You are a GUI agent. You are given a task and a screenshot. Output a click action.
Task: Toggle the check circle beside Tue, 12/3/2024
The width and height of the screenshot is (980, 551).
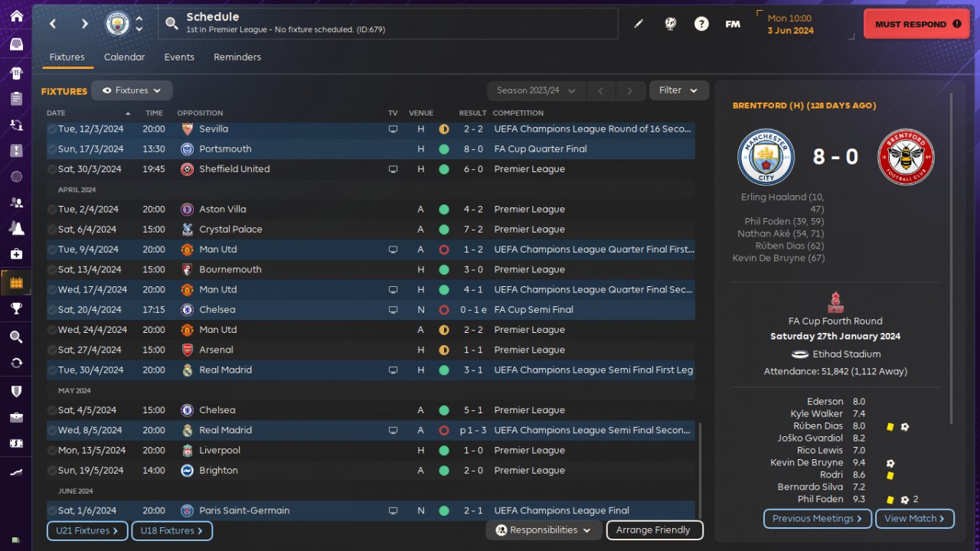pos(51,129)
